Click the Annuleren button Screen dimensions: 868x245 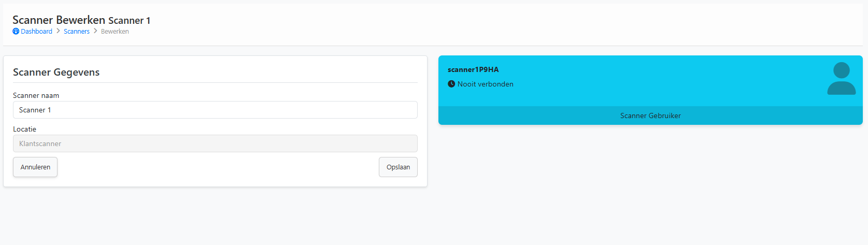pyautogui.click(x=35, y=167)
